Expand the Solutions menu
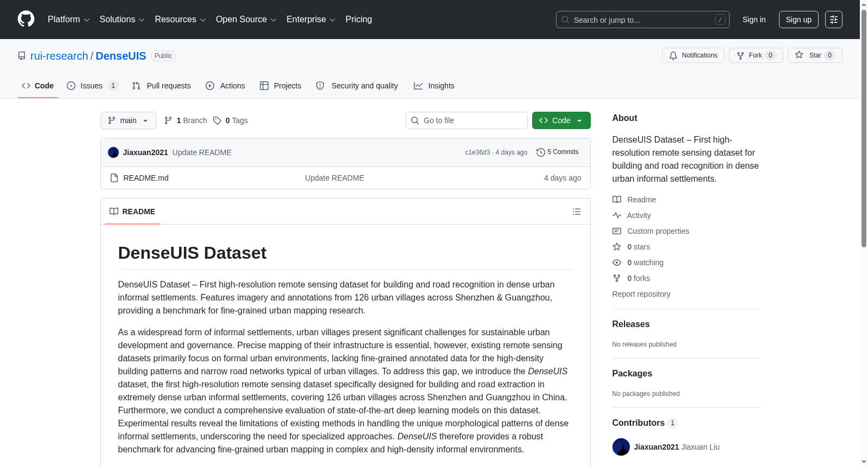Viewport: 868px width, 467px height. click(x=122, y=20)
